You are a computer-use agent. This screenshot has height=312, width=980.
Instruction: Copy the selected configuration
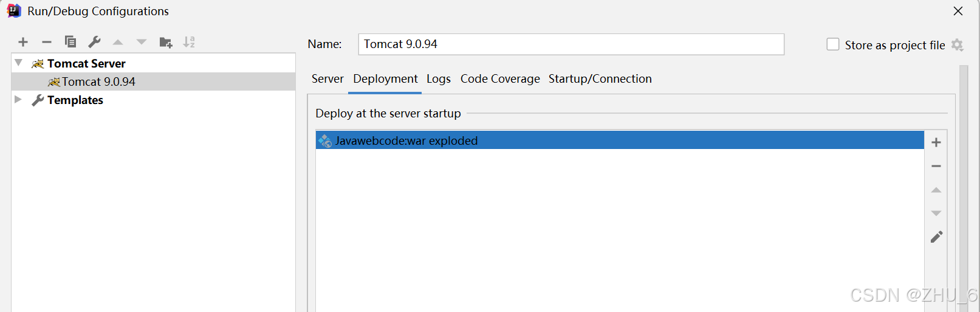tap(70, 42)
